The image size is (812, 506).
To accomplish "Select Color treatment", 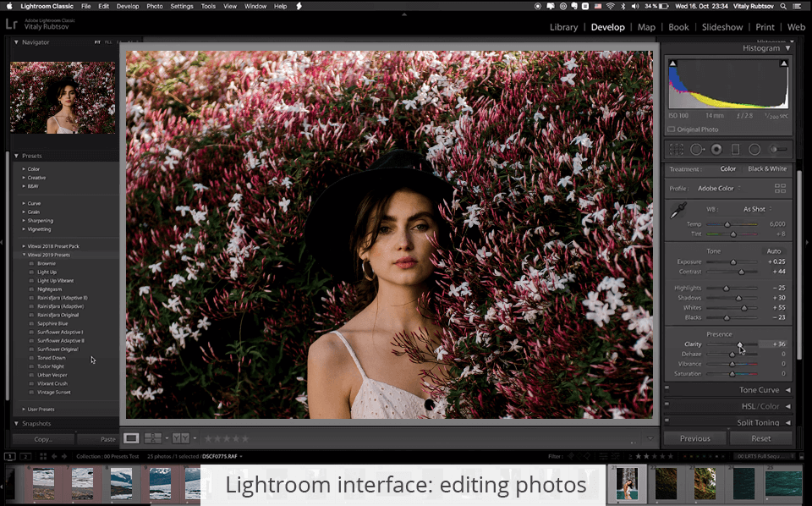I will [727, 169].
